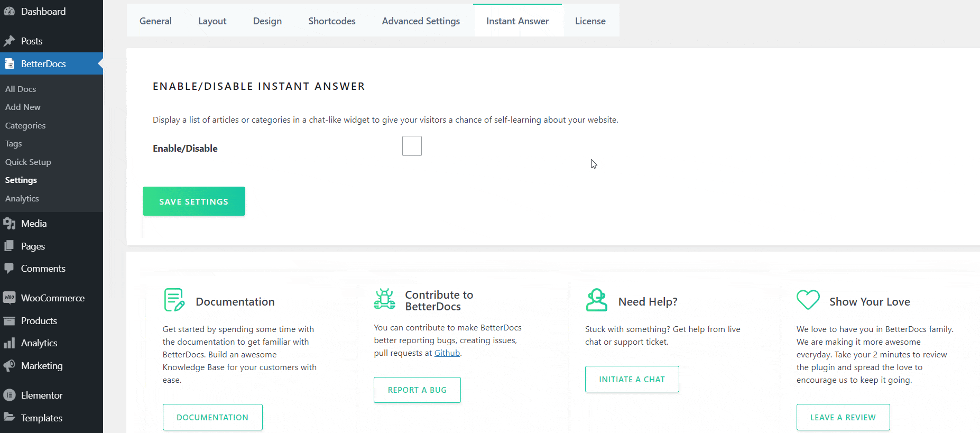Viewport: 980px width, 433px height.
Task: Click the Initiate a Chat button
Action: pyautogui.click(x=632, y=379)
